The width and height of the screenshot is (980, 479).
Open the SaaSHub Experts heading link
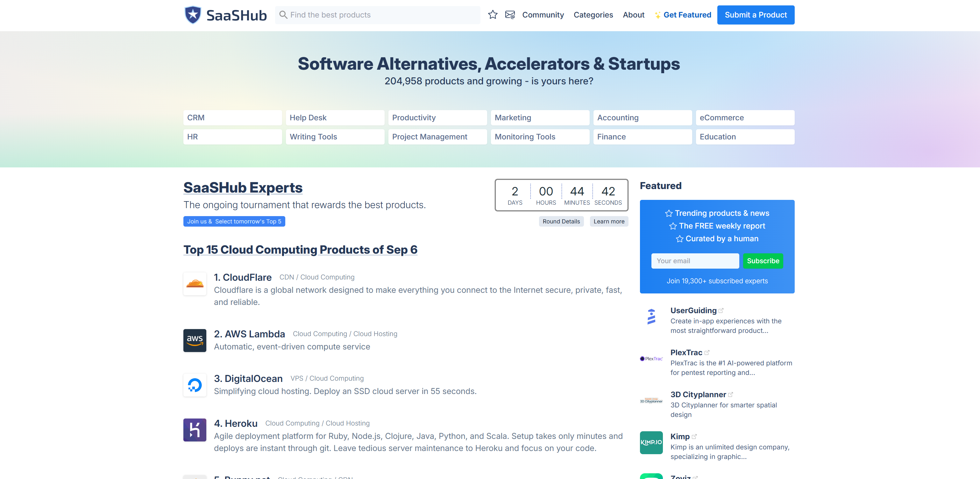(243, 187)
